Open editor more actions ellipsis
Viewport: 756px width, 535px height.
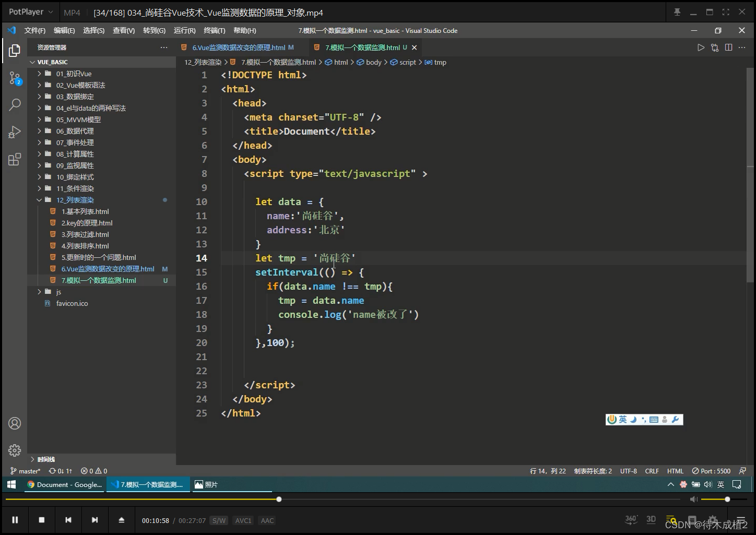[x=742, y=47]
